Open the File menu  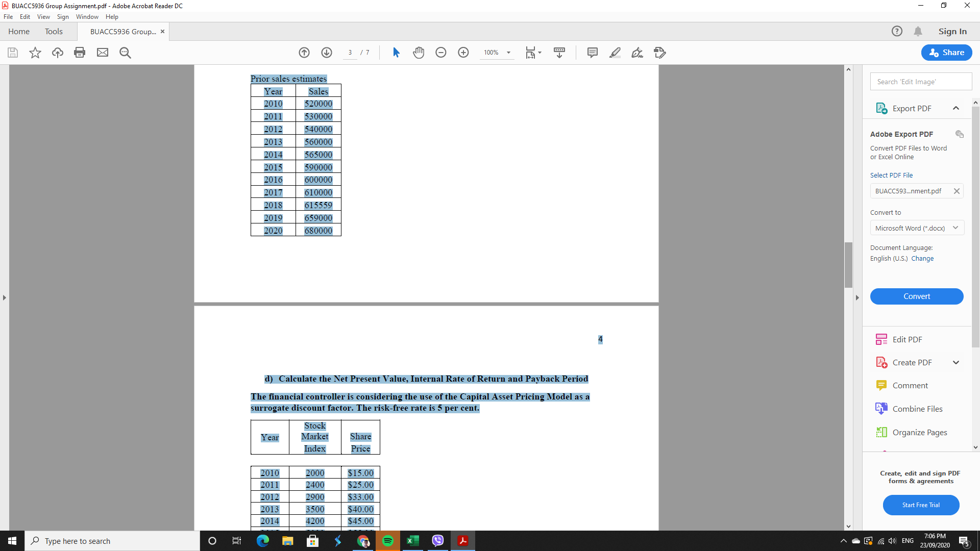(8, 16)
